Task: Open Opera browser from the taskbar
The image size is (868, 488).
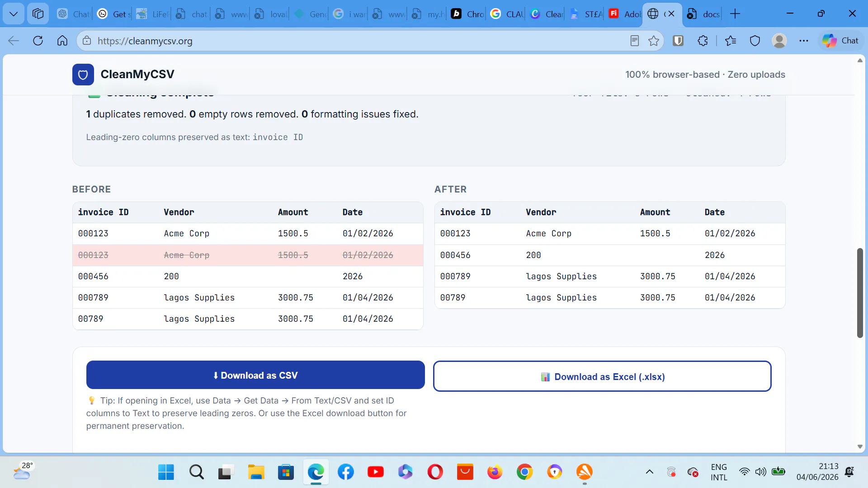Action: (435, 472)
